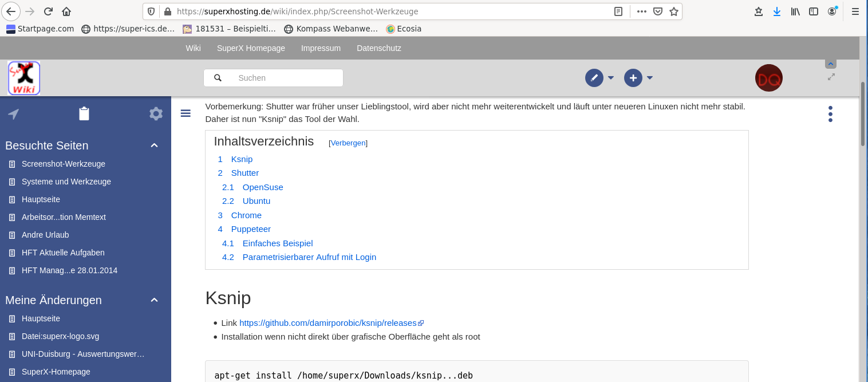
Task: Open https://super-ics.de... bookmark
Action: click(x=128, y=29)
